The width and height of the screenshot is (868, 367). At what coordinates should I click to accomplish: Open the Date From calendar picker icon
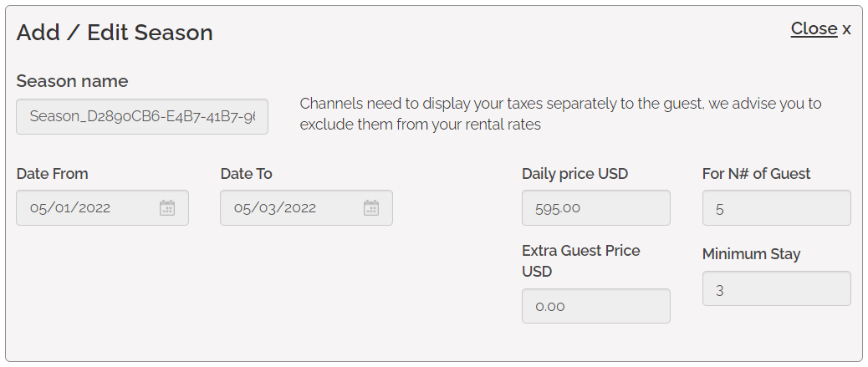167,208
